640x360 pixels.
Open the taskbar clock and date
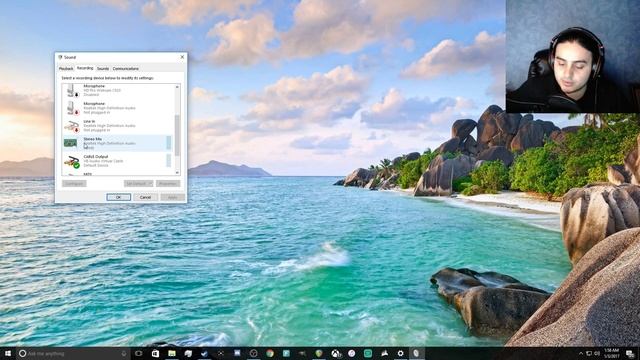611,353
